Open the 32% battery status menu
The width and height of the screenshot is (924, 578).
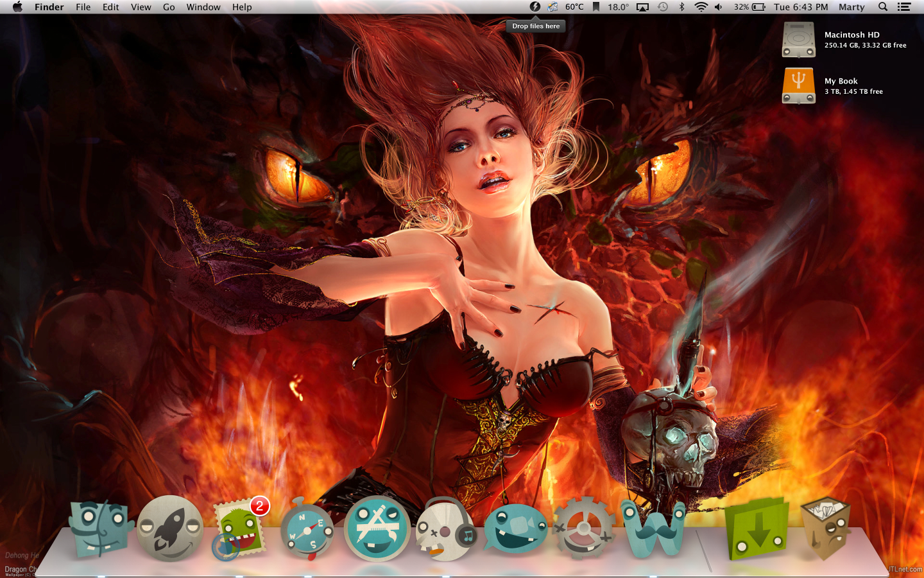[749, 7]
